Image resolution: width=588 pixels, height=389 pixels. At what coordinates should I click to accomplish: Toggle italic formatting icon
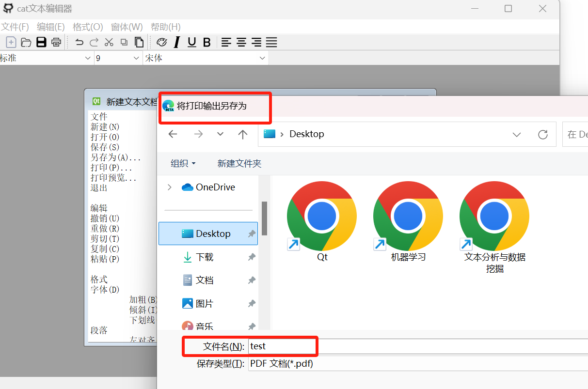[x=177, y=42]
